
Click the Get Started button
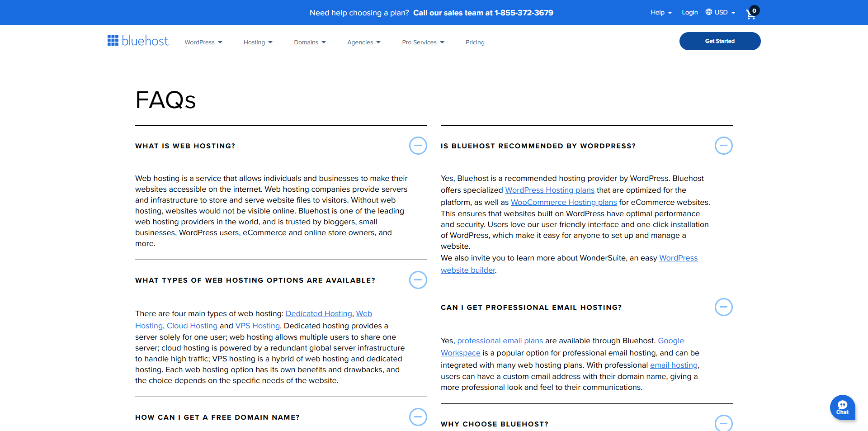(x=720, y=41)
